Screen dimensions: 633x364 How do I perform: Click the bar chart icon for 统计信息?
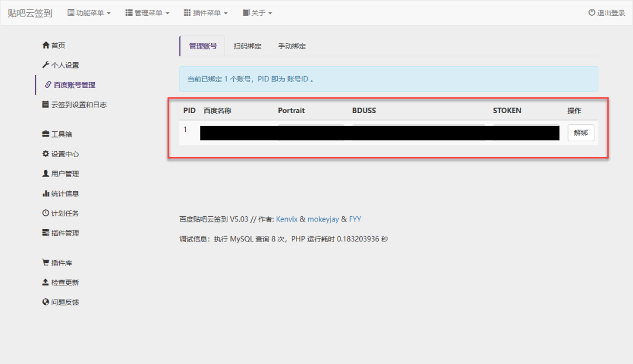pyautogui.click(x=46, y=193)
